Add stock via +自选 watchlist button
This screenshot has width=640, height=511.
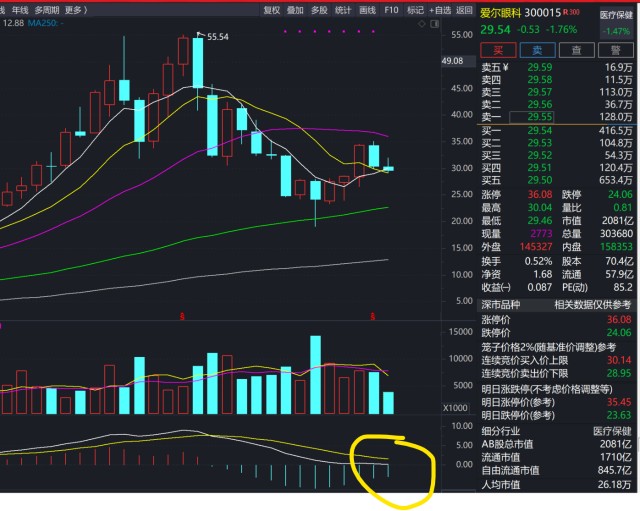pos(442,10)
